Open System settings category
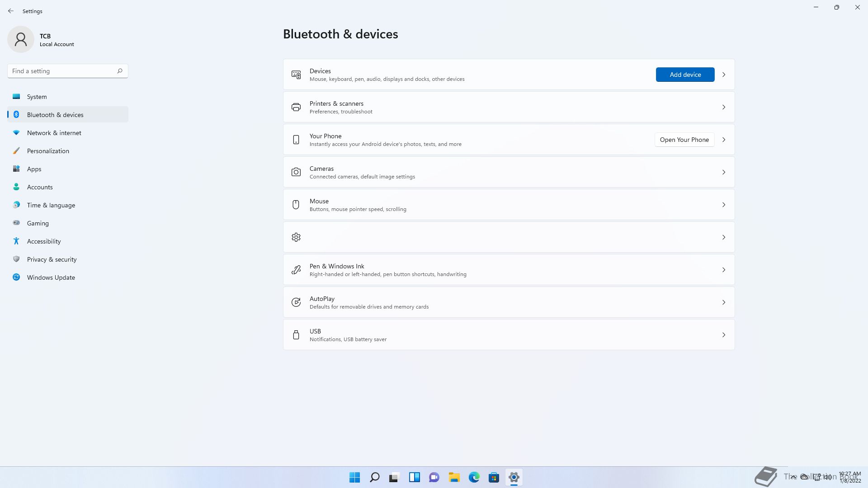Viewport: 868px width, 488px height. (68, 97)
